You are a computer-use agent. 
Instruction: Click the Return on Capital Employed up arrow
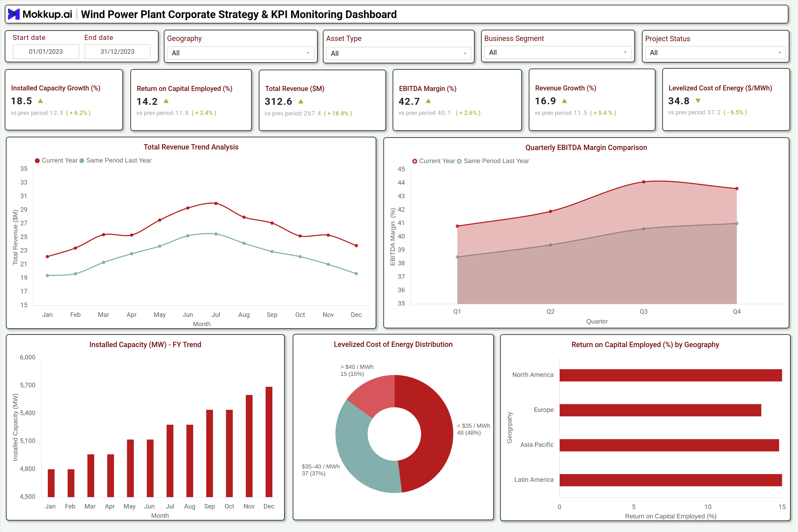(x=166, y=101)
